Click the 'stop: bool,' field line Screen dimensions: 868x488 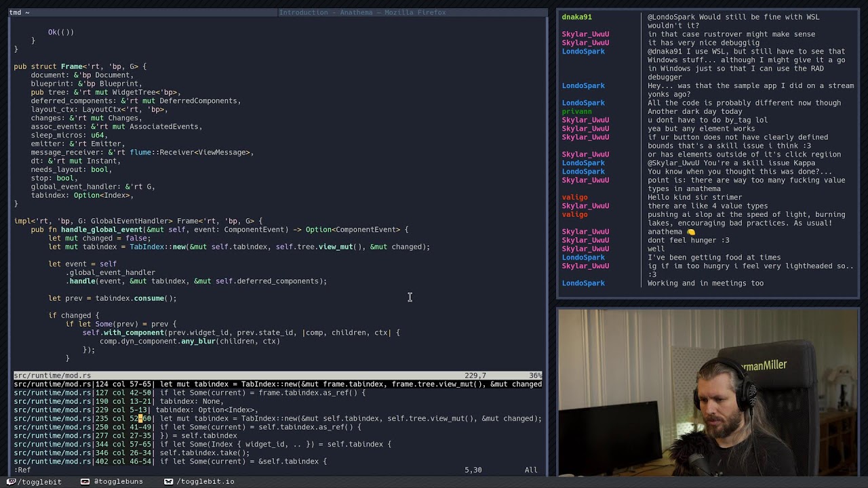click(x=54, y=178)
